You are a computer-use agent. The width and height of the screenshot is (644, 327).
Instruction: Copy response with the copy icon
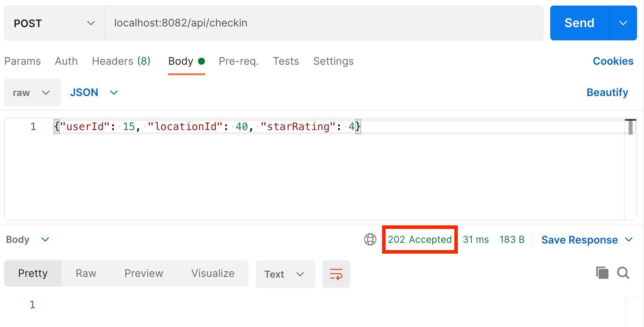click(602, 273)
